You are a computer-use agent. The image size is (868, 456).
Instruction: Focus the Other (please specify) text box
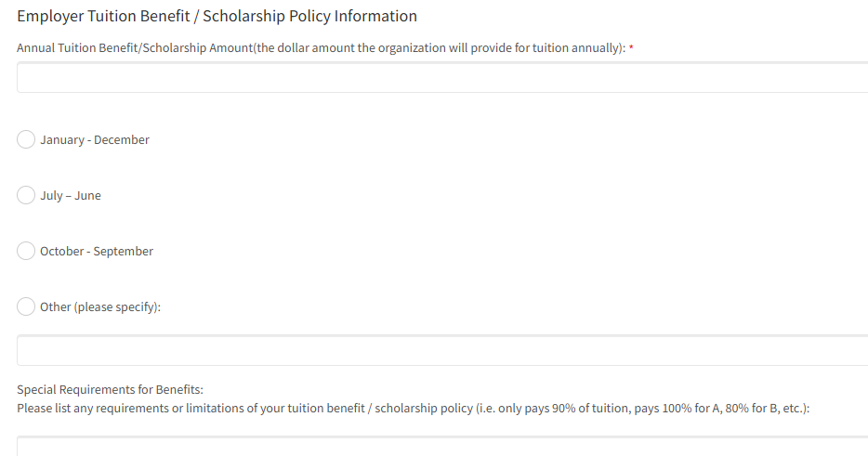(x=442, y=351)
